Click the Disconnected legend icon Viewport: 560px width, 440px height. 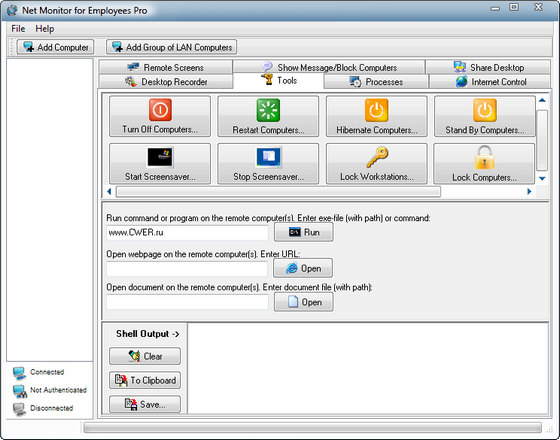(19, 409)
